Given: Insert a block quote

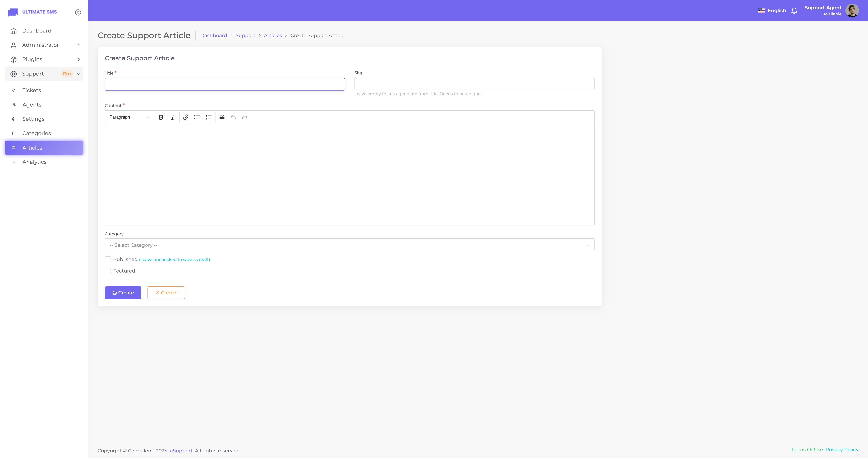Looking at the screenshot, I should (222, 117).
